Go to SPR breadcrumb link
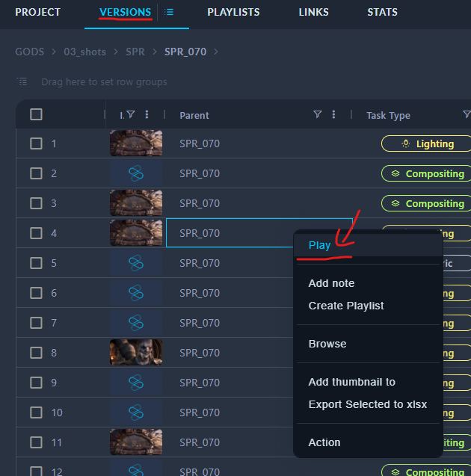 135,52
